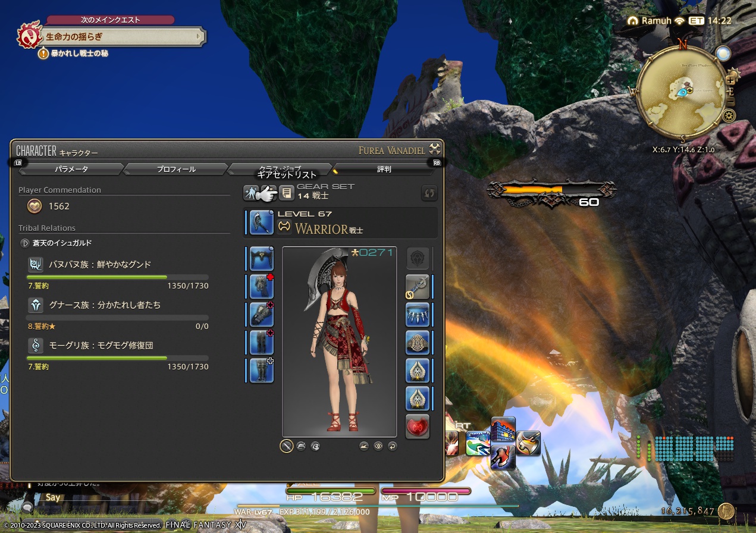Viewport: 756px width, 533px height.
Task: Collapse the 蒼天のイシュガルド tribal relations section
Action: (x=24, y=243)
